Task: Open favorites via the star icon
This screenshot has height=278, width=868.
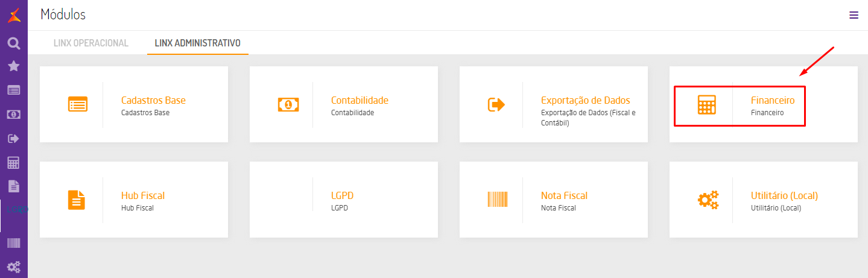Action: point(13,66)
